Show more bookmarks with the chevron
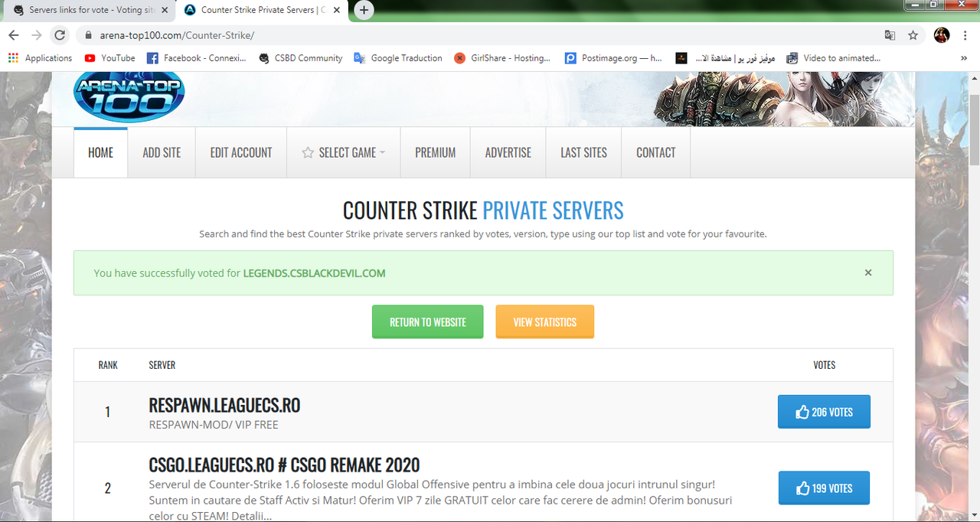Screen dimensions: 980x522 coord(964,57)
